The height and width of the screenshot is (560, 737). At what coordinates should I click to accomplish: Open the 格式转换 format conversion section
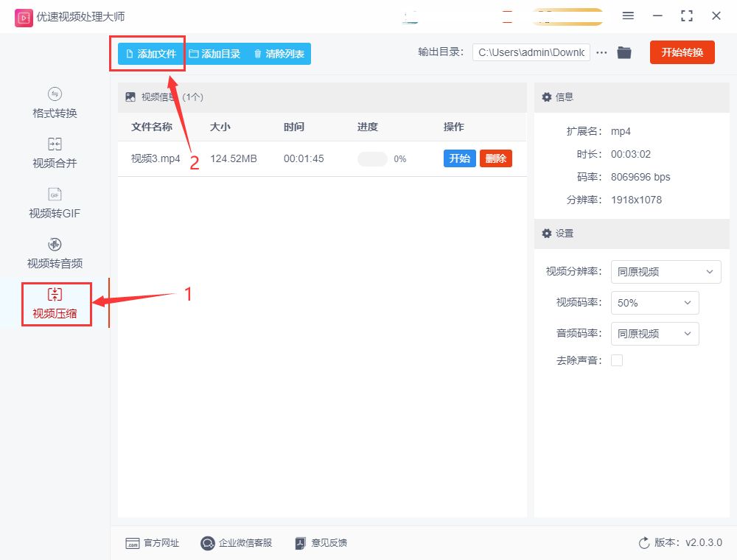(55, 103)
